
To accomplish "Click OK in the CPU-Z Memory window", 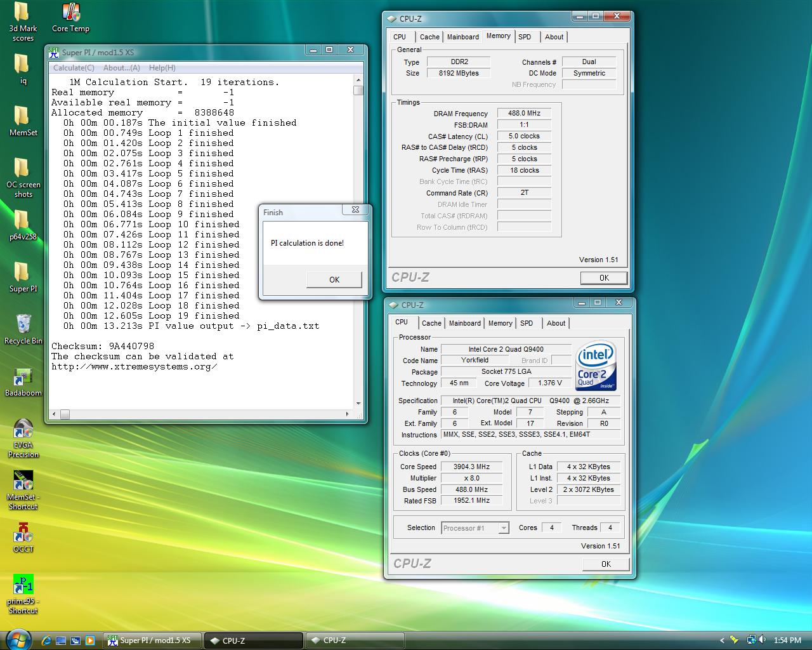I will tap(604, 277).
